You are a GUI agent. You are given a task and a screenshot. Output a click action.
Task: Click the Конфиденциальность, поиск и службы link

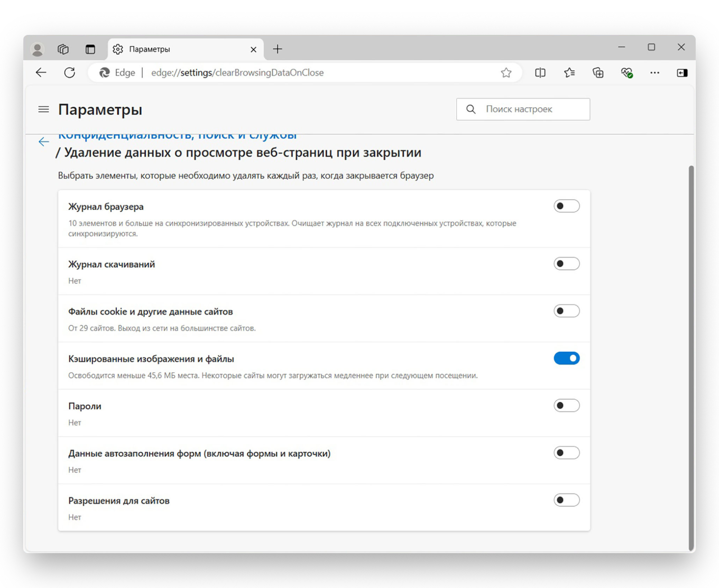coord(177,135)
